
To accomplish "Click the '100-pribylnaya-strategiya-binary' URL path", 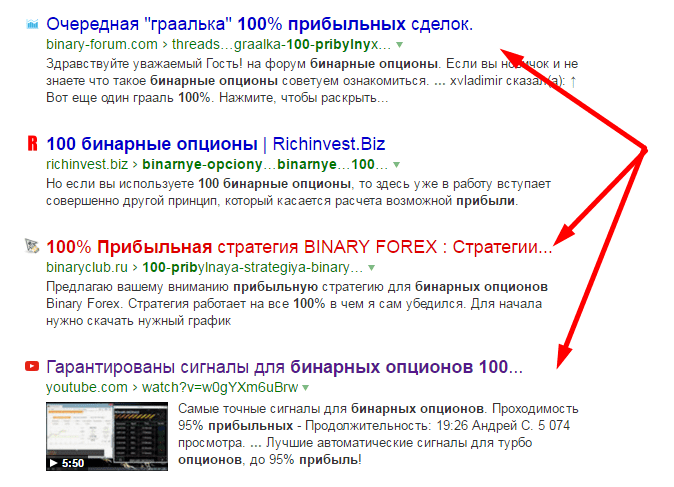I will [253, 267].
